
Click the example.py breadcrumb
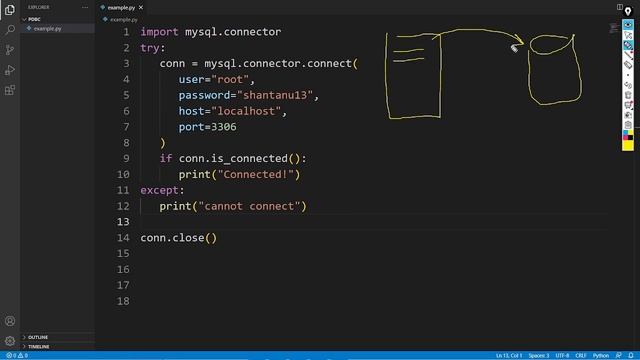124,19
